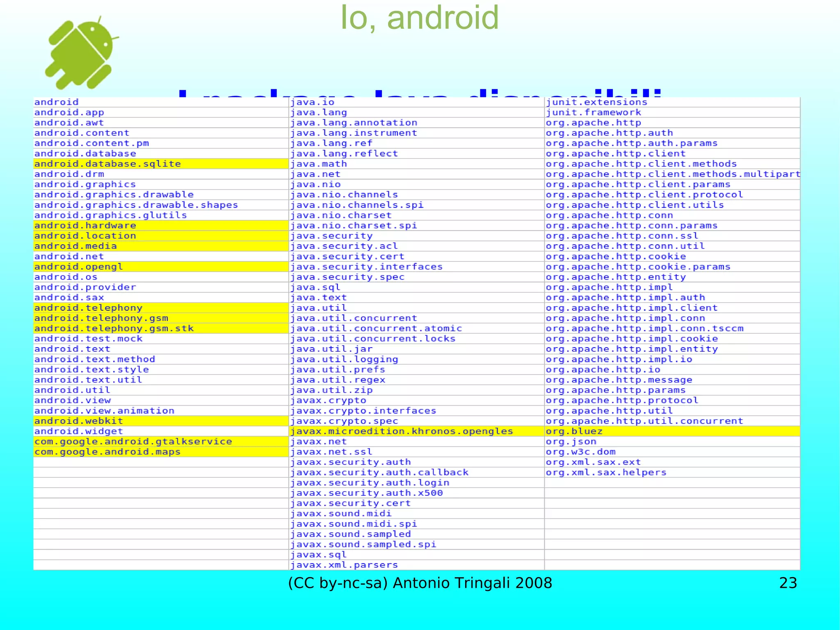Click org.xml.sax.helpers row
Screen dimensions: 840x630
tap(672, 472)
